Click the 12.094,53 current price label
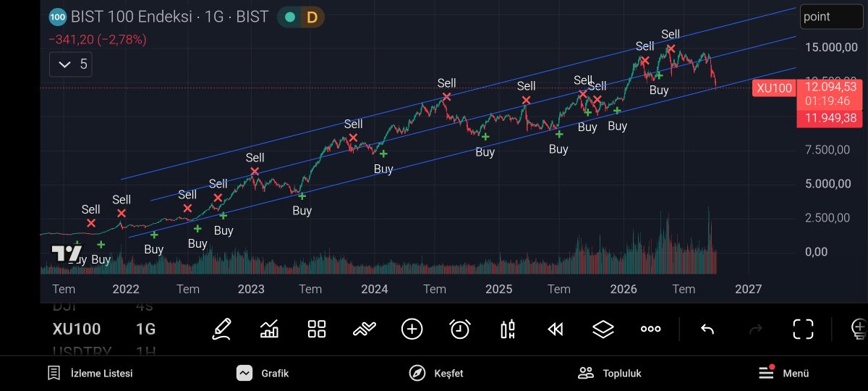This screenshot has height=391, width=868. click(829, 87)
